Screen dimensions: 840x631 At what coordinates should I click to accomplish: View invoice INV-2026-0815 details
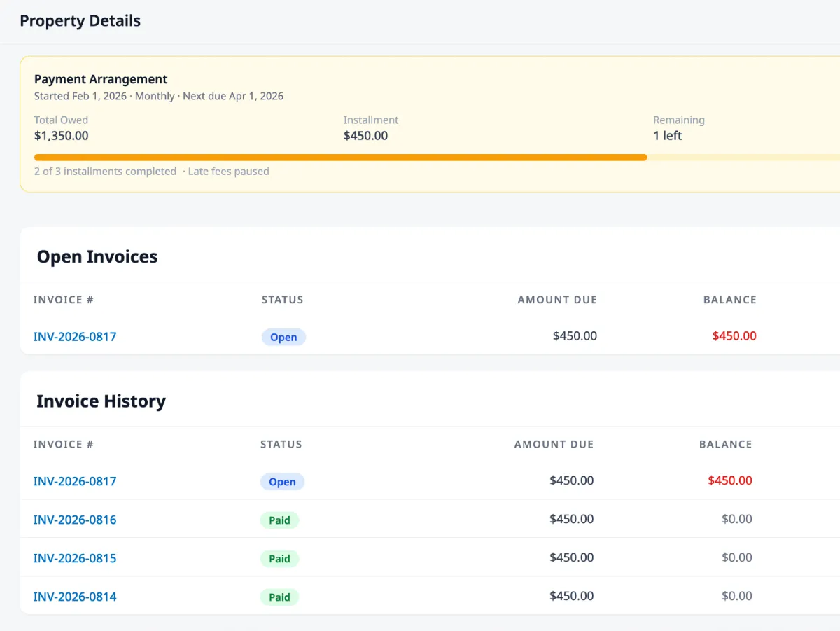pyautogui.click(x=75, y=558)
